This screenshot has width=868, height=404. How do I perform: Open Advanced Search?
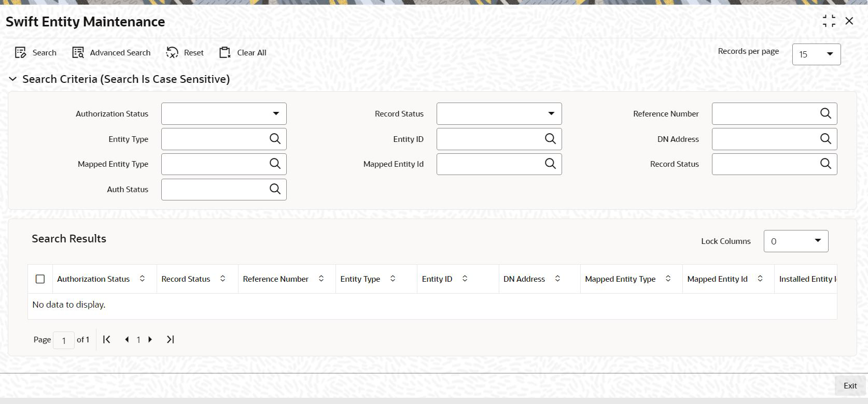[x=111, y=52]
